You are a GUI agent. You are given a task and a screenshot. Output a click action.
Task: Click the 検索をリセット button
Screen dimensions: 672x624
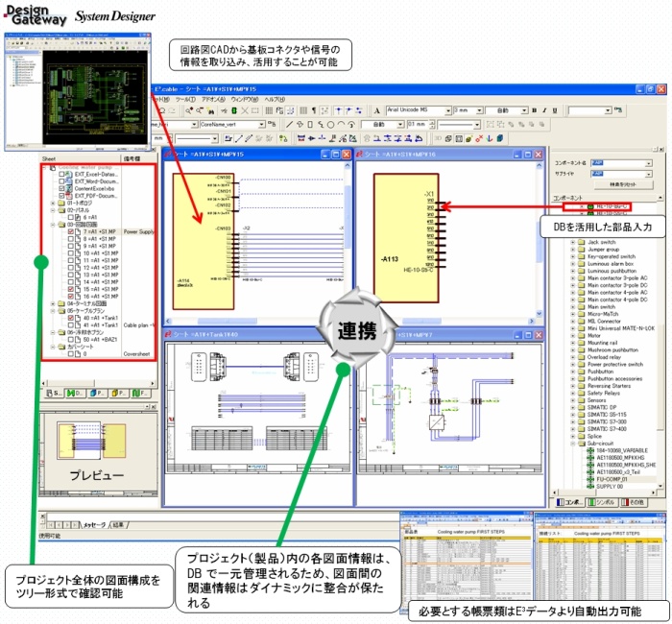623,184
